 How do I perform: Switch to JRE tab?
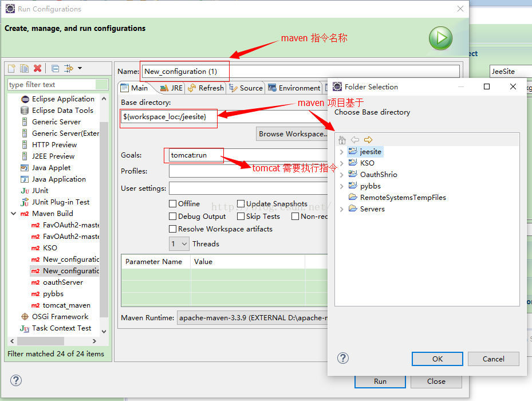tap(171, 88)
